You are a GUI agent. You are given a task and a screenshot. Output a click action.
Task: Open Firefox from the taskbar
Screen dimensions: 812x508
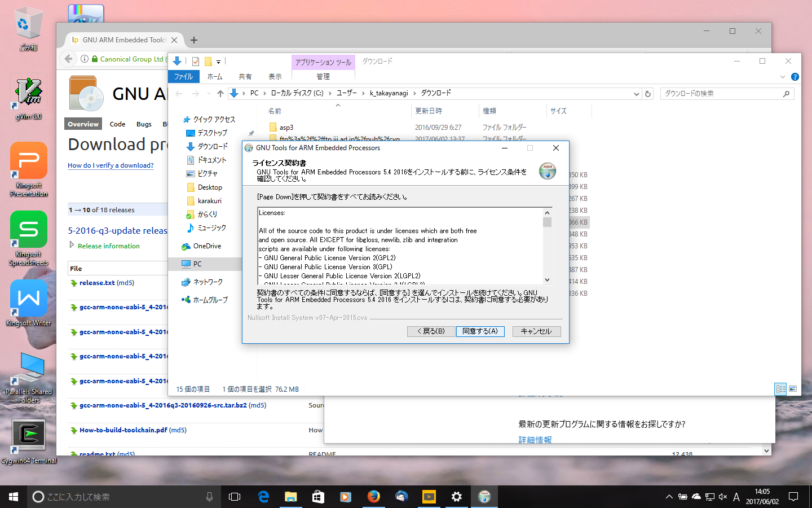(373, 497)
